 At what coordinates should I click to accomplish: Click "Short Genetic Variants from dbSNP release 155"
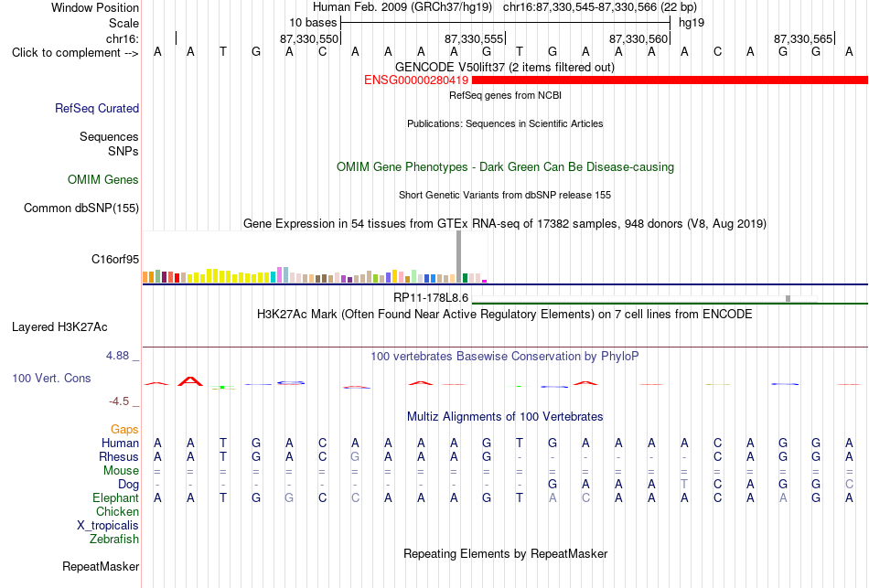[x=505, y=195]
